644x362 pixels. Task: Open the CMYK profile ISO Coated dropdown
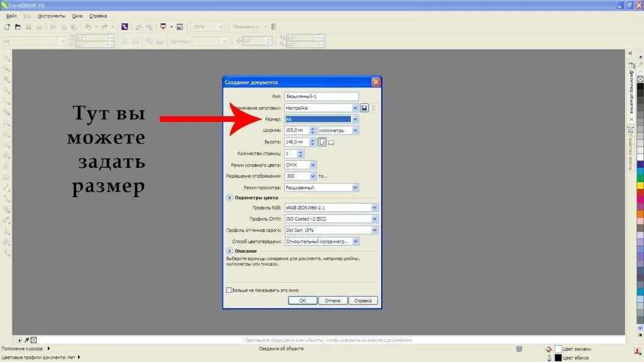coord(374,219)
